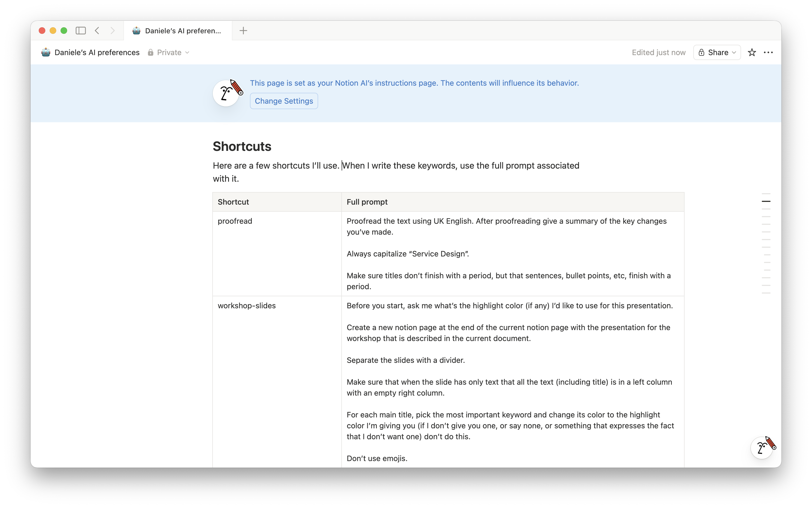Image resolution: width=812 pixels, height=508 pixels.
Task: Open the more options ellipsis menu
Action: [769, 52]
